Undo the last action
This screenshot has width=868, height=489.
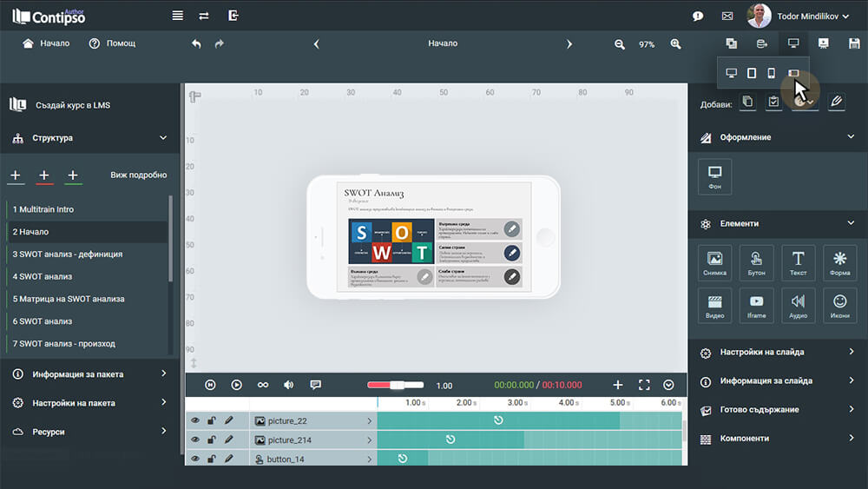coord(196,43)
